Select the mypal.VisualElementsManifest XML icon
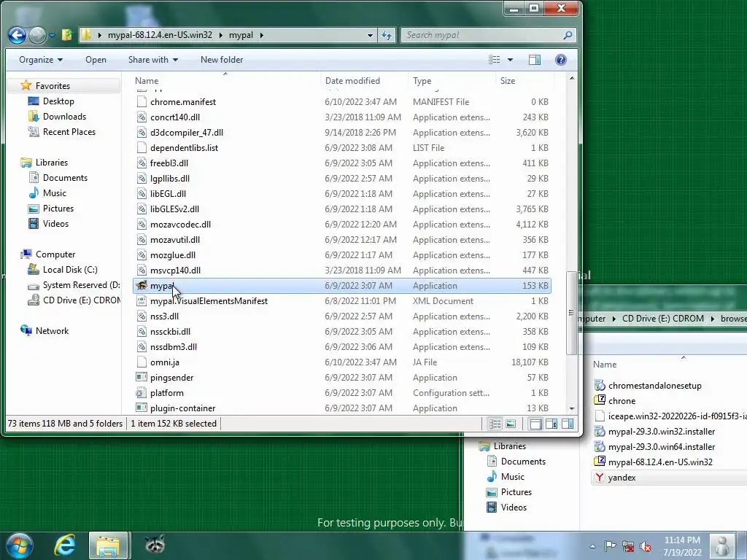This screenshot has height=560, width=747. click(142, 300)
